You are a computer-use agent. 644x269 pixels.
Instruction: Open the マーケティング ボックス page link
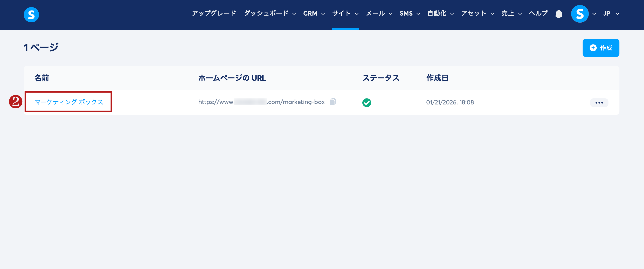click(x=69, y=102)
